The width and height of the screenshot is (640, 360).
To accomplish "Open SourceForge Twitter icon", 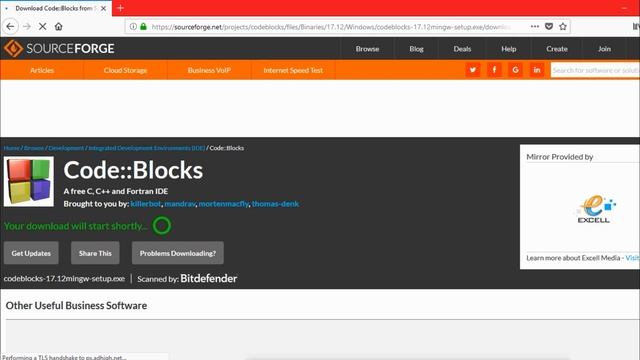I will point(473,70).
